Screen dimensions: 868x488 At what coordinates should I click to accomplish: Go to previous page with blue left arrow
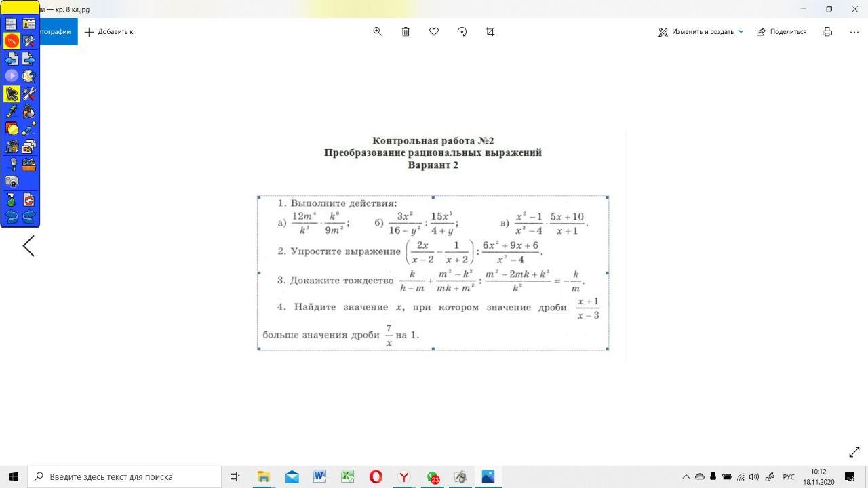pyautogui.click(x=12, y=58)
